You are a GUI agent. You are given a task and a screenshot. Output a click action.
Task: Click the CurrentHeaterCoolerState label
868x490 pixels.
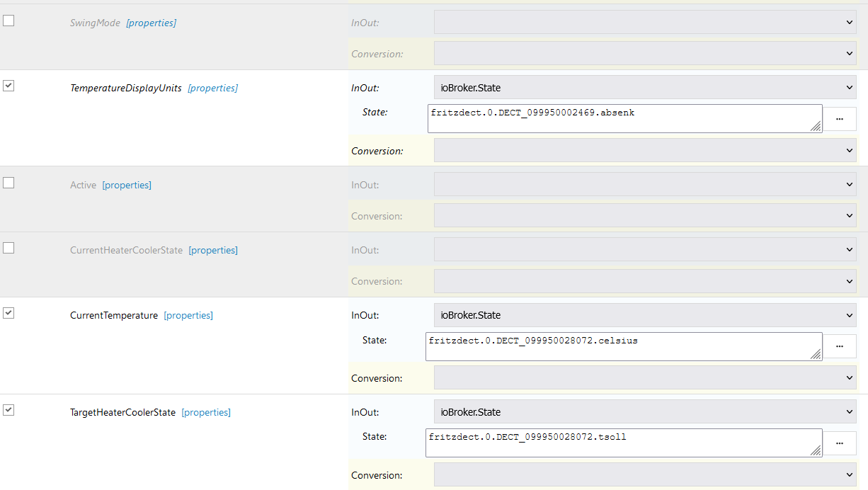pos(126,250)
